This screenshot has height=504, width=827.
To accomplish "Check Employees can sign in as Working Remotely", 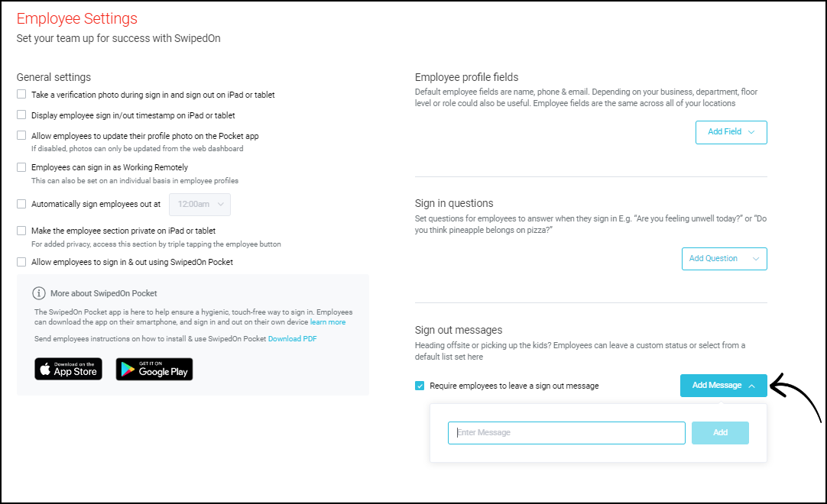I will [x=21, y=167].
